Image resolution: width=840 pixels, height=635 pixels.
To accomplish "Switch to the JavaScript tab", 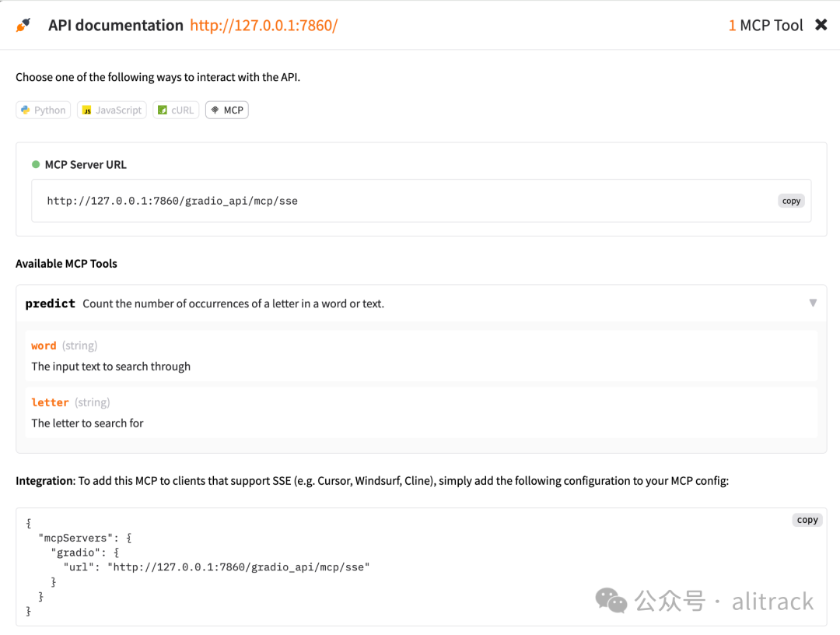I will pyautogui.click(x=112, y=110).
